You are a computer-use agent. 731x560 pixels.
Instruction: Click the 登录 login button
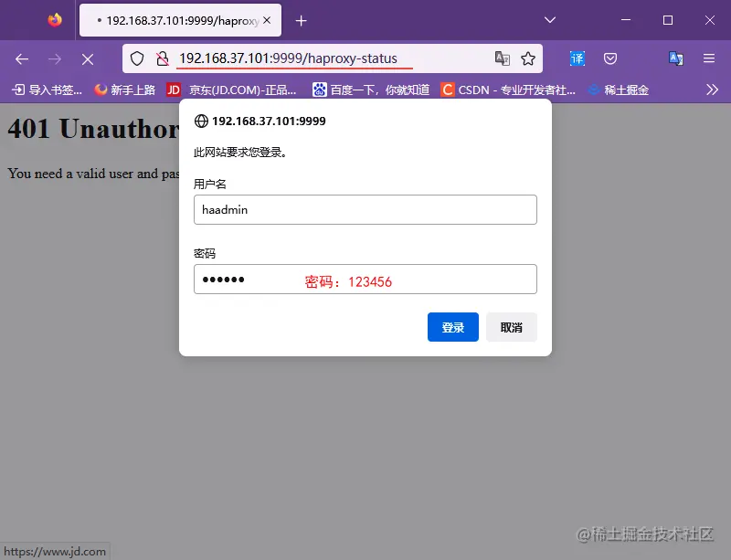(452, 326)
